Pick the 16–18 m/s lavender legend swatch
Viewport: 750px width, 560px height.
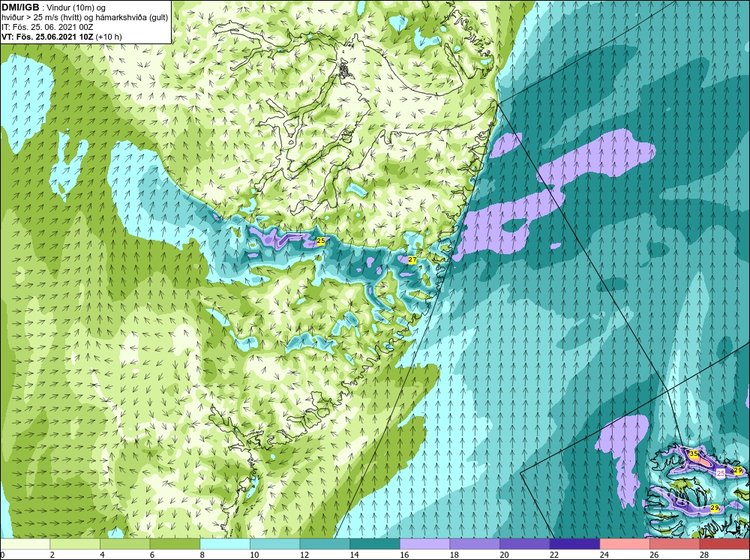coord(424,544)
